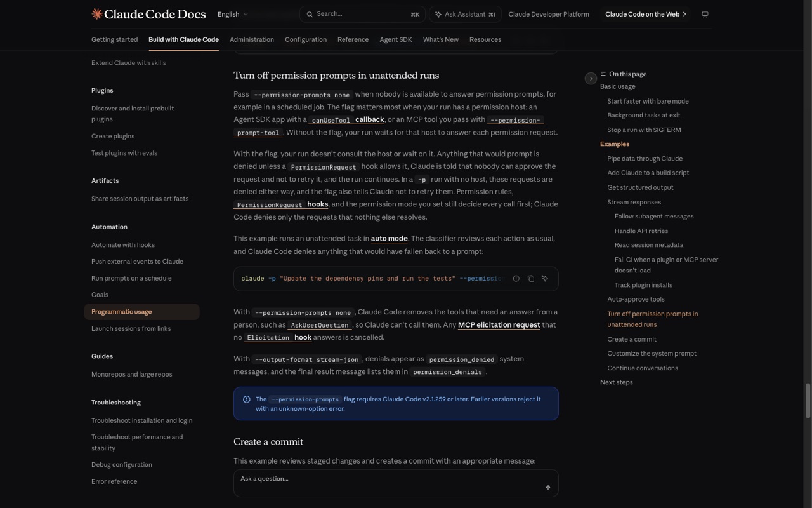Click the Claude Code Docs logo
Image resolution: width=812 pixels, height=508 pixels.
point(148,13)
